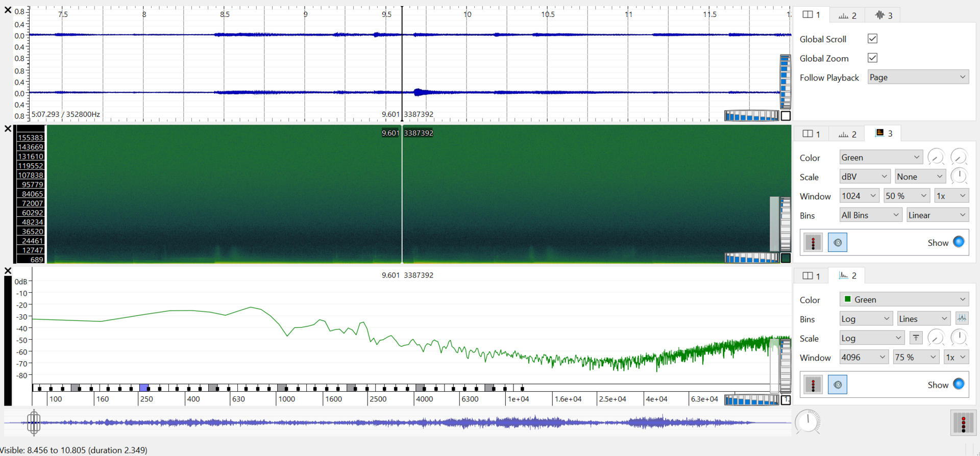The image size is (980, 456).
Task: Click the spectrogram horizontal zoom thumbwheel
Action: 751,258
